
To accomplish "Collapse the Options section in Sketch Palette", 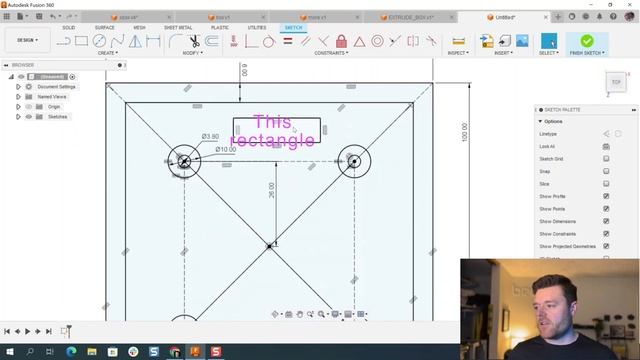I will coord(540,122).
